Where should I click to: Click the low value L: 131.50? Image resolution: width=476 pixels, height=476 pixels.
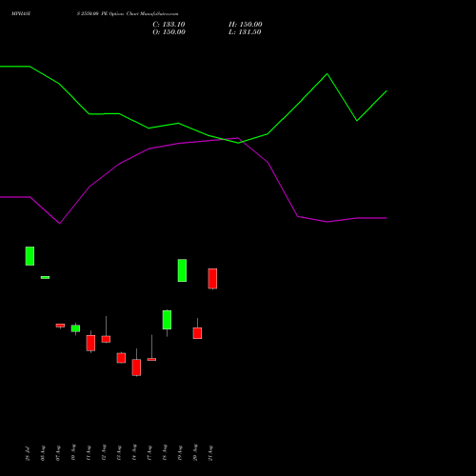pyautogui.click(x=245, y=32)
